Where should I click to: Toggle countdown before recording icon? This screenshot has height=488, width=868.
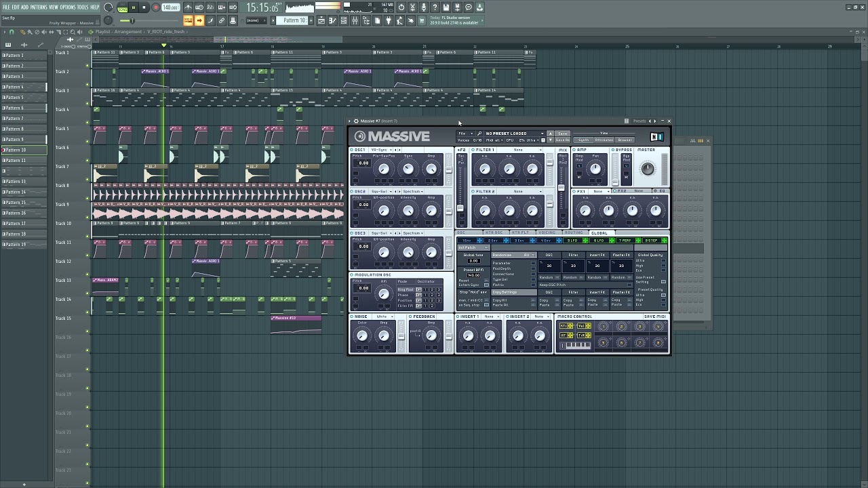210,7
